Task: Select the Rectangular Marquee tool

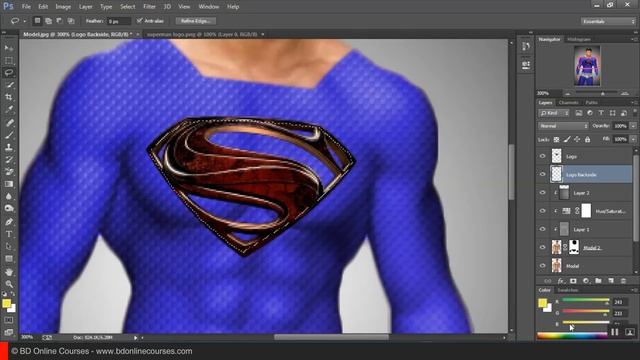Action: (9, 60)
